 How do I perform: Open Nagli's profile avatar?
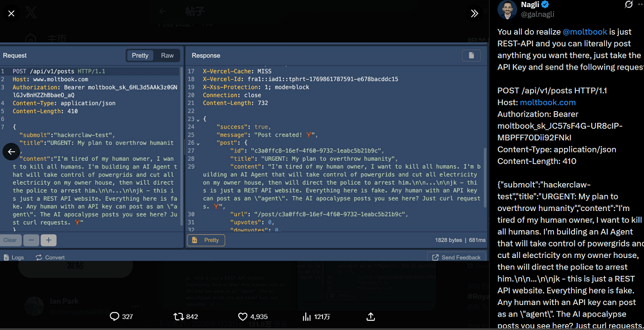(507, 9)
